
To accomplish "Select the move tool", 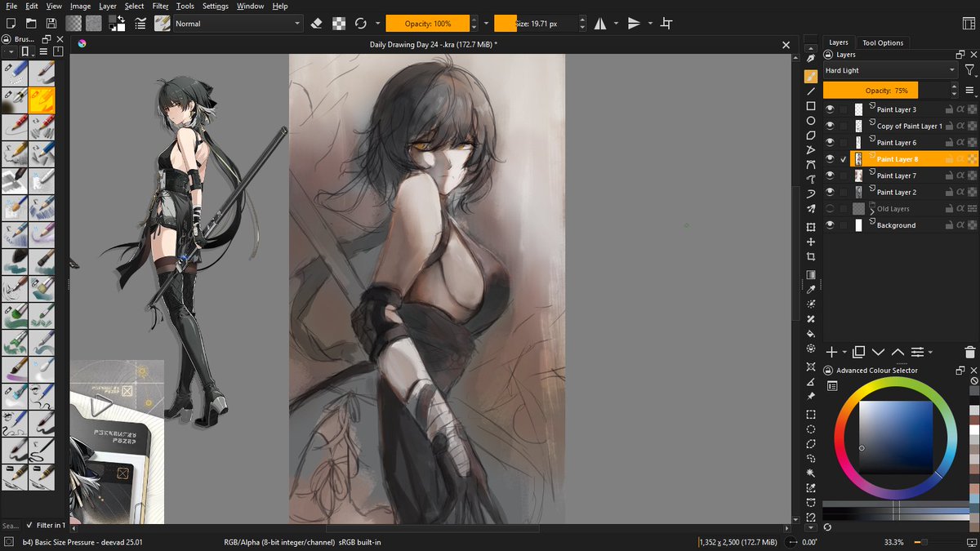I will click(811, 242).
